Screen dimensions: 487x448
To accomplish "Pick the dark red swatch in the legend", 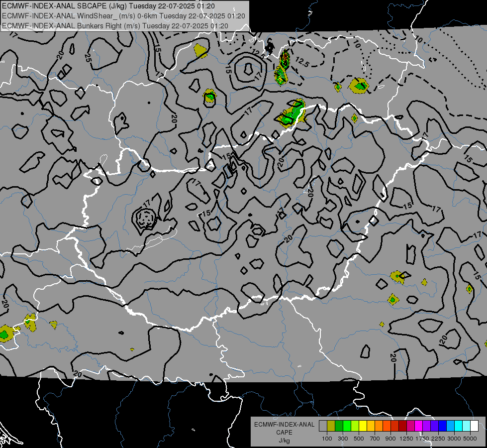I will (x=402, y=426).
